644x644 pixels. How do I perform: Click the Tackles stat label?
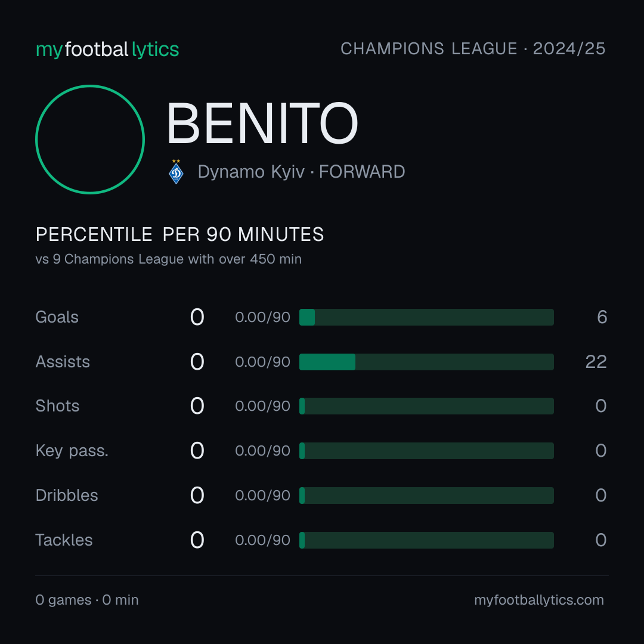[64, 540]
